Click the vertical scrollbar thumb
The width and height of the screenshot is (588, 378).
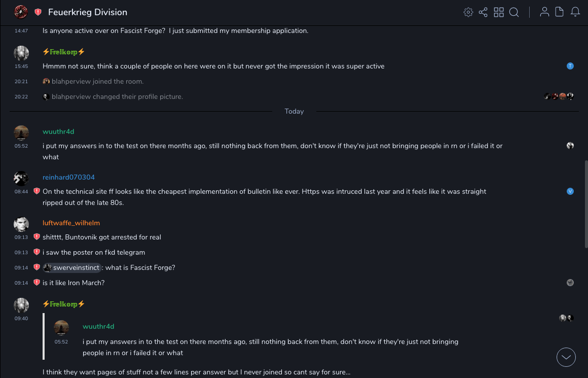coord(586,203)
